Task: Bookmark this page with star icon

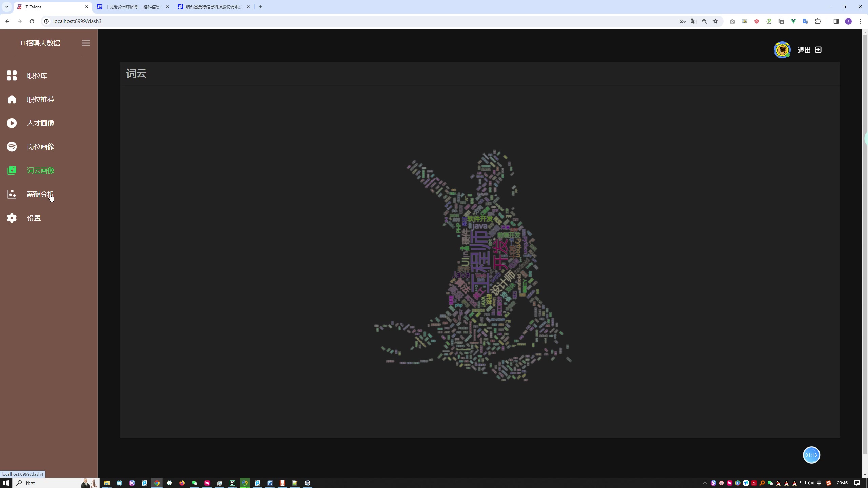Action: click(x=715, y=21)
